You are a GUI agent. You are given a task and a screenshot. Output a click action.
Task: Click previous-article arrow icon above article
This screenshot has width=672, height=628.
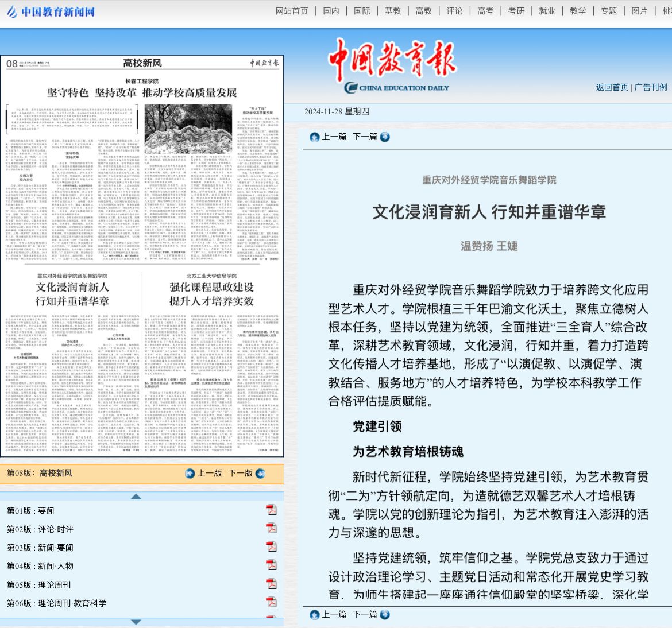[x=315, y=137]
